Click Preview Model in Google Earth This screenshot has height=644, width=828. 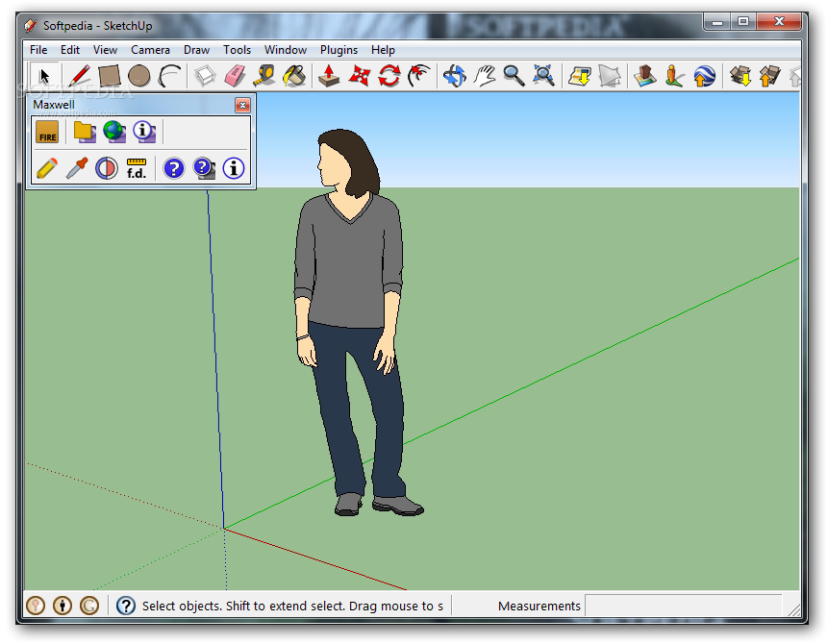pyautogui.click(x=705, y=76)
